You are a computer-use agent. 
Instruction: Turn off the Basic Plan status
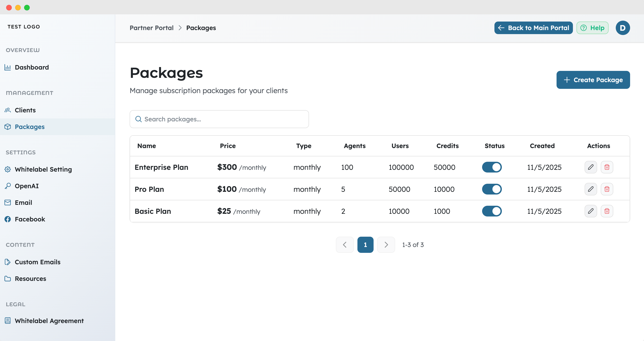point(492,211)
